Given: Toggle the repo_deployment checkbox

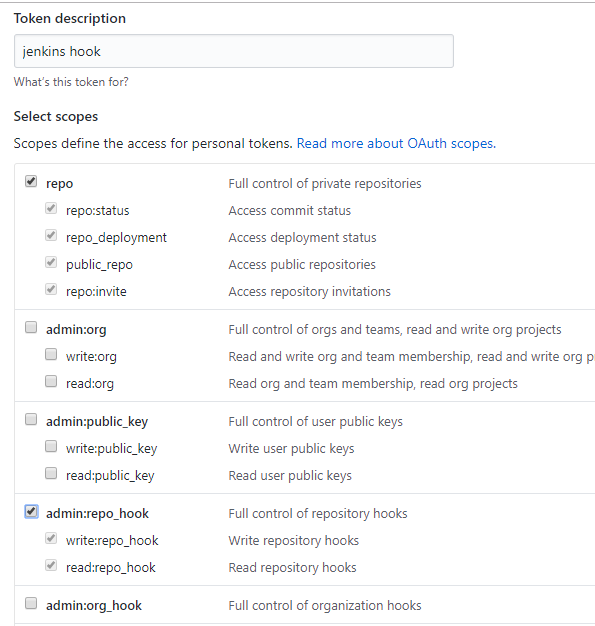Looking at the screenshot, I should 51,235.
